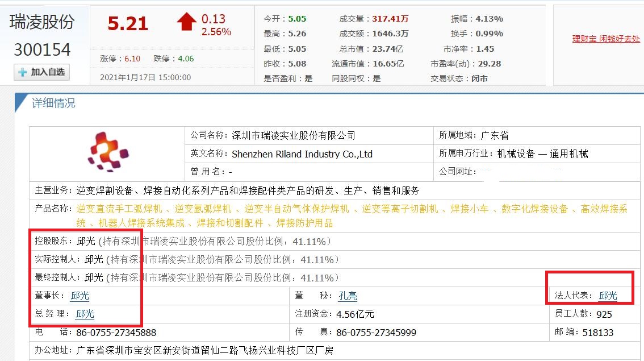The width and height of the screenshot is (644, 361).
Task: Click the Riland company logo image
Action: 107,151
